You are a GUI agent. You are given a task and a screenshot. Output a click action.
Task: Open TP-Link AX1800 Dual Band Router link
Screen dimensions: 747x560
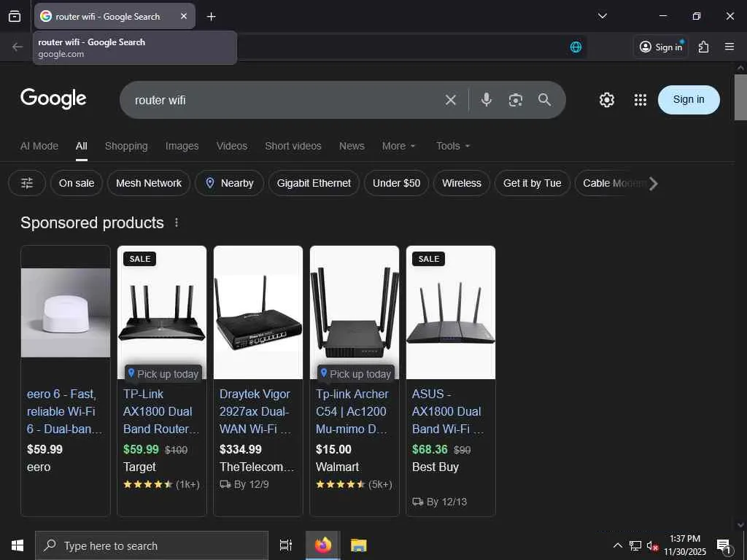[161, 411]
